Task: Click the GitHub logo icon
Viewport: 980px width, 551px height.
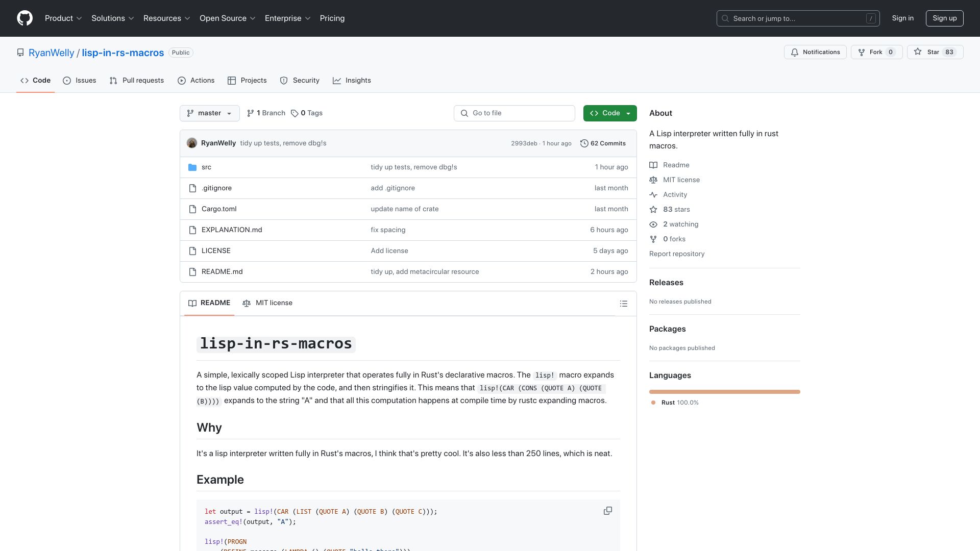Action: click(24, 18)
